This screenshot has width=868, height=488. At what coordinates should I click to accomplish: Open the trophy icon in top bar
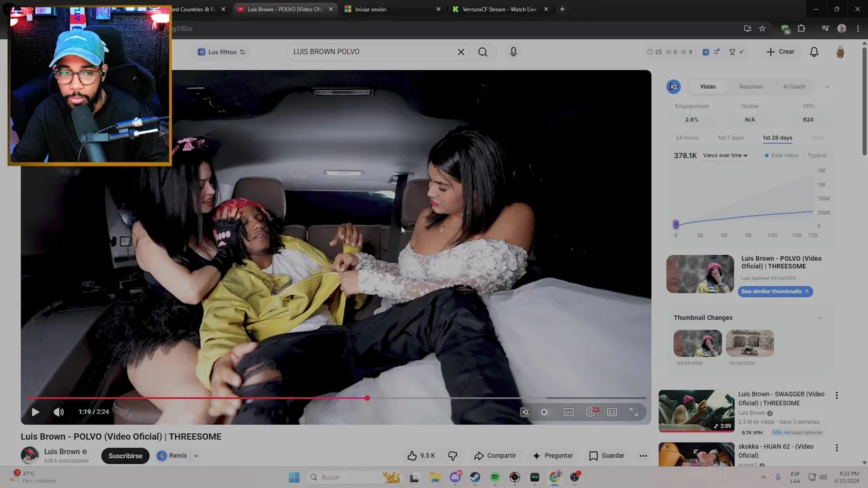732,52
